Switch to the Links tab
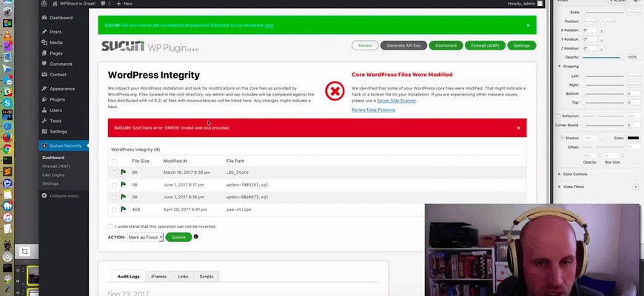The height and width of the screenshot is (296, 644). (183, 277)
